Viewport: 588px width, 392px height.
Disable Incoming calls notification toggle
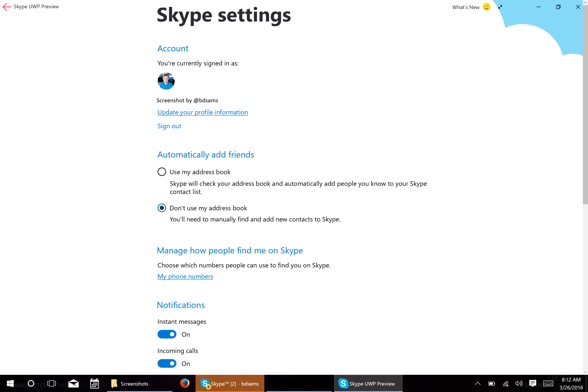(x=167, y=363)
